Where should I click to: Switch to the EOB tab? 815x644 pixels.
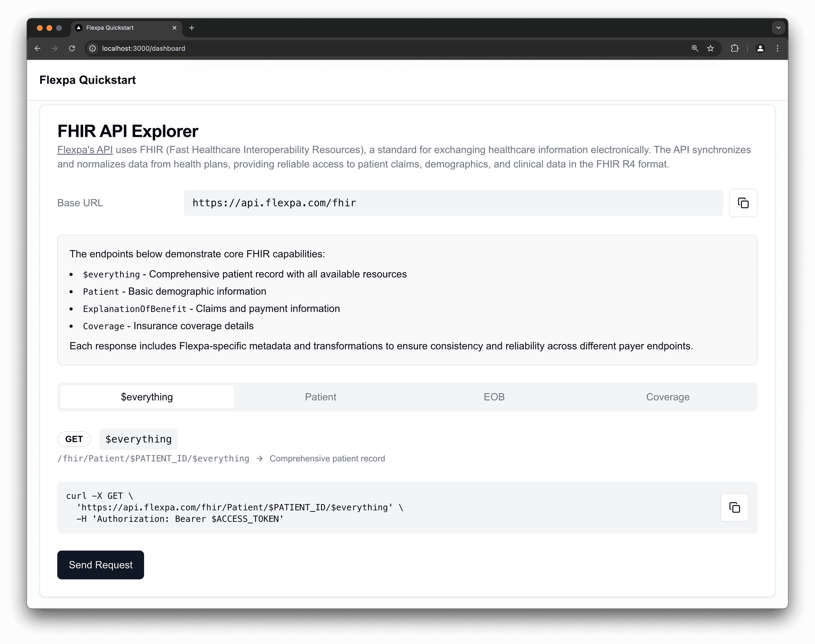click(x=494, y=397)
